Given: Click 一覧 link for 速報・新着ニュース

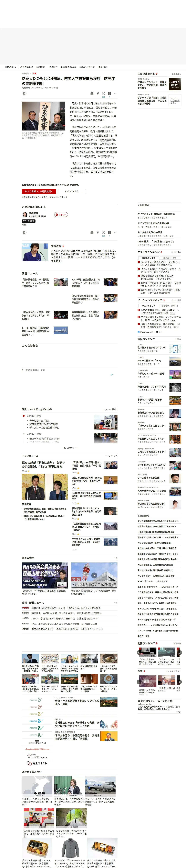Looking at the screenshot, I should coord(115,603).
